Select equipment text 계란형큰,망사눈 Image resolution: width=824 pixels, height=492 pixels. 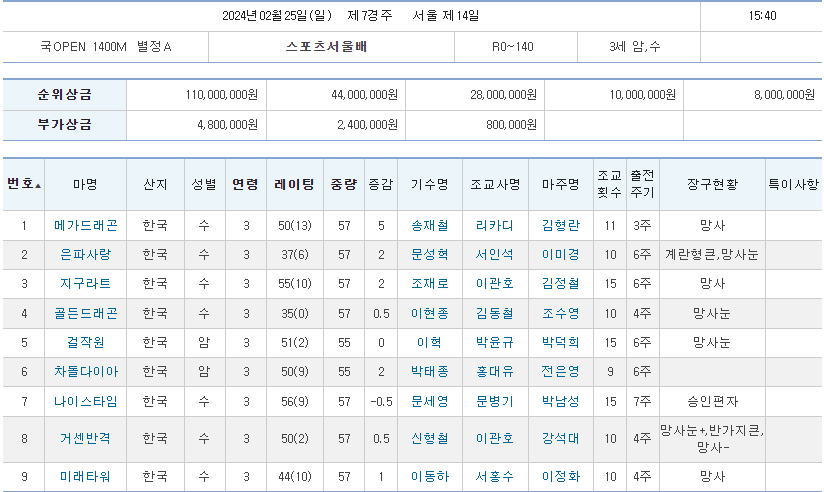point(712,254)
